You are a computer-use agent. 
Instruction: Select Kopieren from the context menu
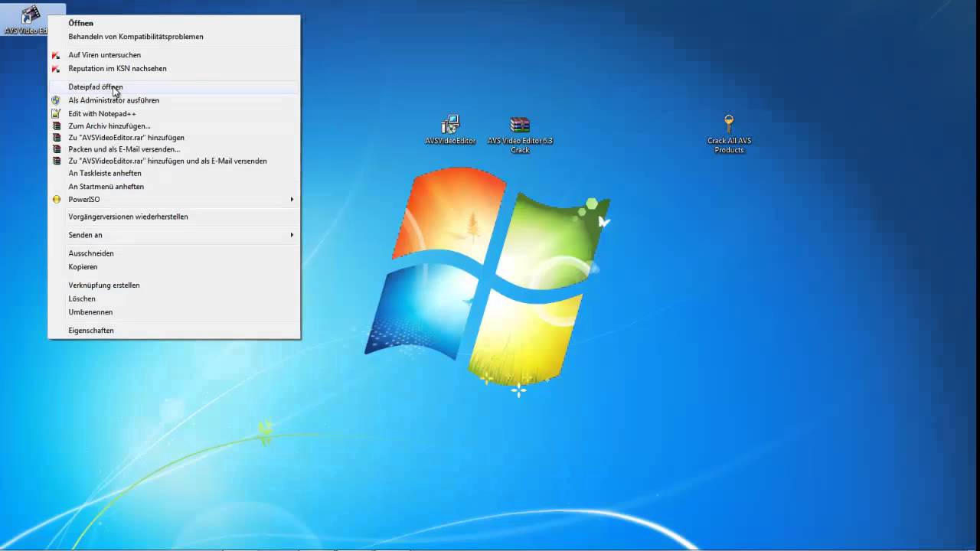pyautogui.click(x=174, y=267)
